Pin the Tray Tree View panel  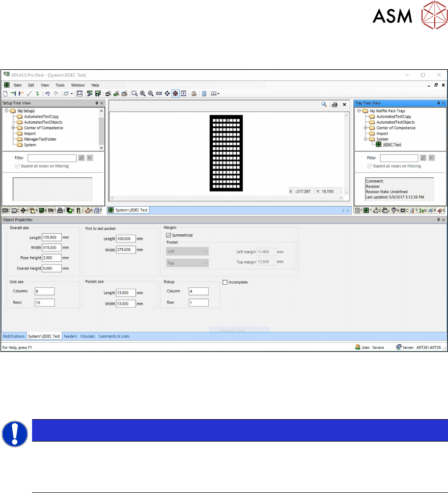click(438, 103)
